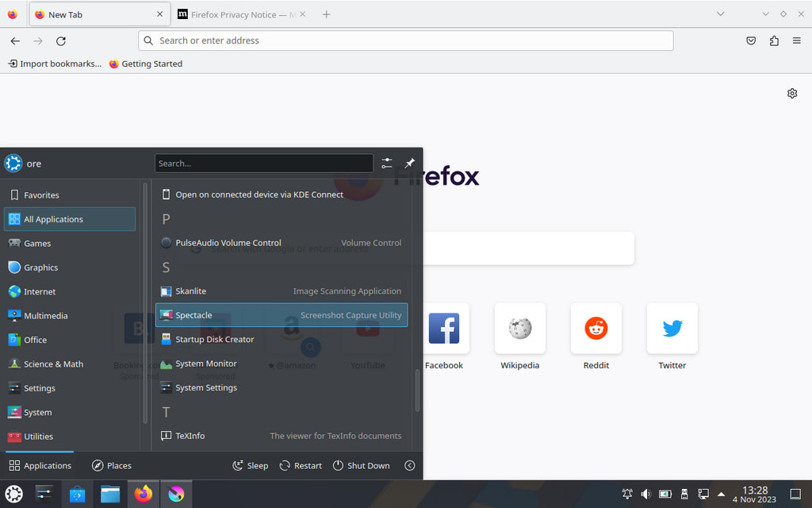Image resolution: width=812 pixels, height=508 pixels.
Task: Reload the current Firefox page
Action: coord(60,41)
